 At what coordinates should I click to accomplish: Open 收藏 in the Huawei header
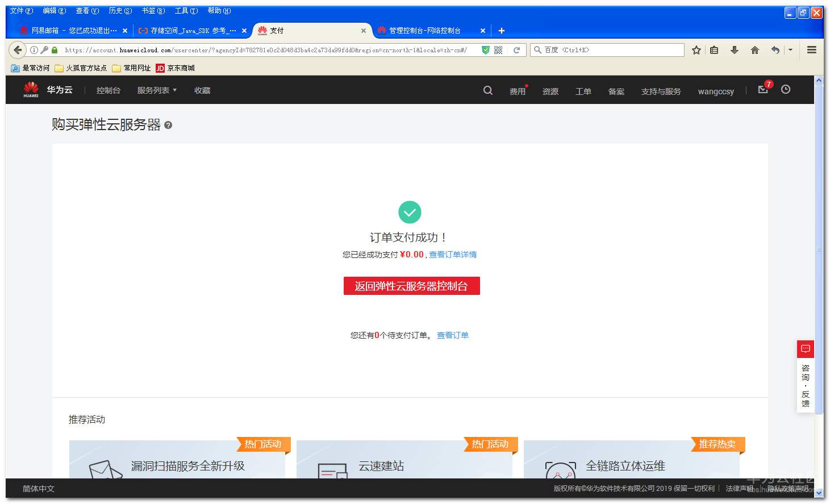tap(202, 90)
